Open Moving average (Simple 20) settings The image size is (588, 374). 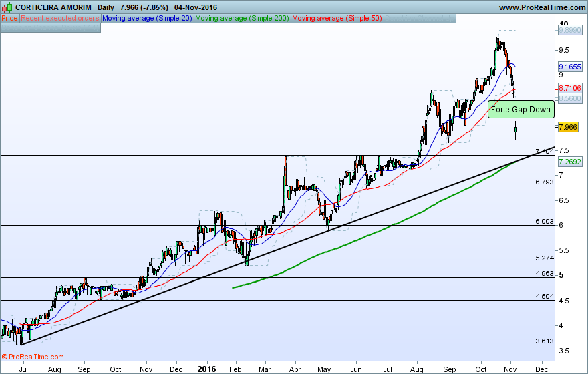coord(147,18)
